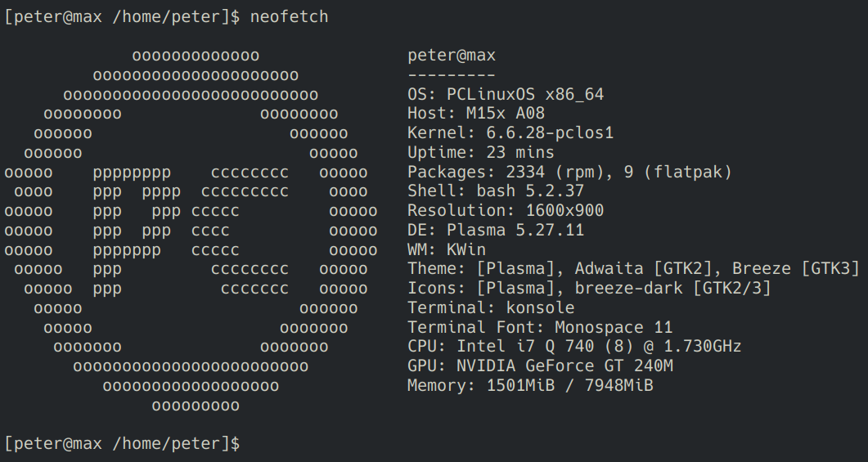Click the Shell: bash 5.2.37 line
The width and height of the screenshot is (868, 462).
496,191
